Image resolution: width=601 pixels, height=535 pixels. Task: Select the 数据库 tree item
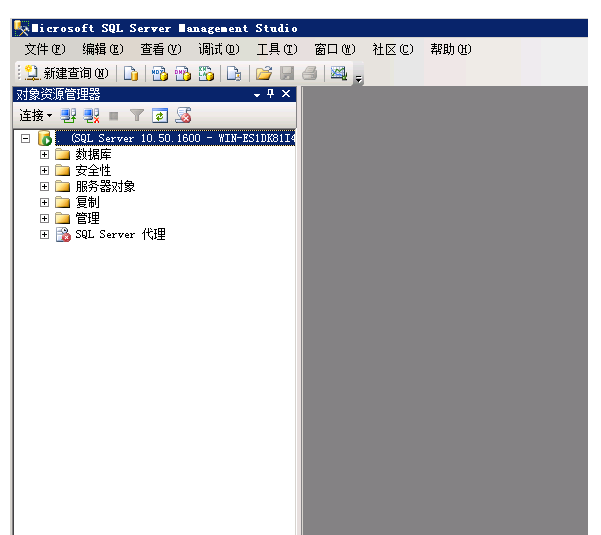pos(93,154)
